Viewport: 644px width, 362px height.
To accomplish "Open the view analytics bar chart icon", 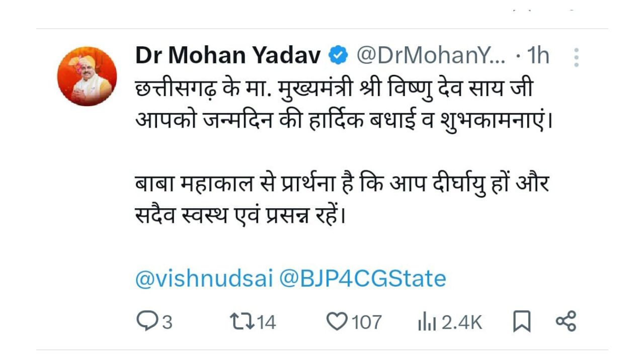I will (x=428, y=322).
